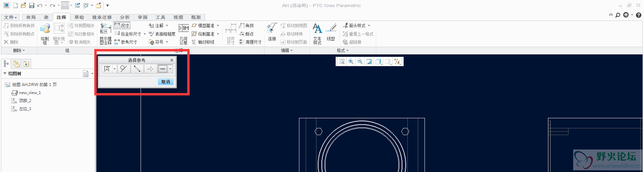
Task: Collapse the 绘图树 drawing tree triangle
Action: [x=5, y=73]
